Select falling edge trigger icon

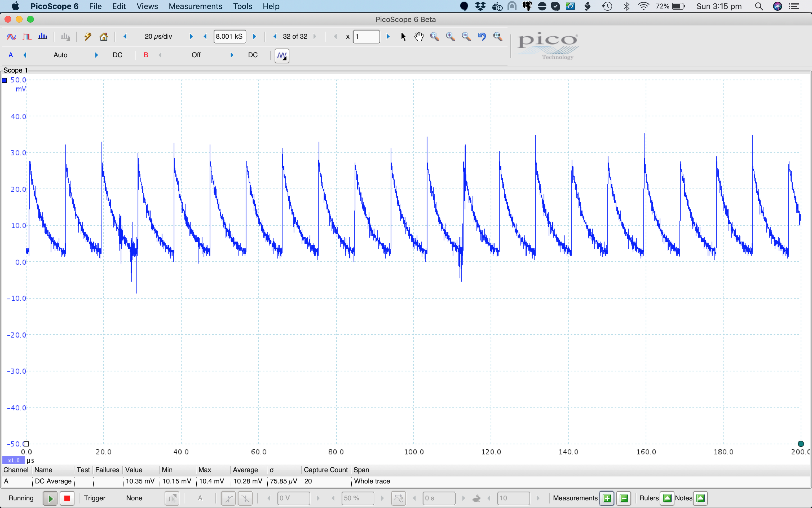point(245,498)
